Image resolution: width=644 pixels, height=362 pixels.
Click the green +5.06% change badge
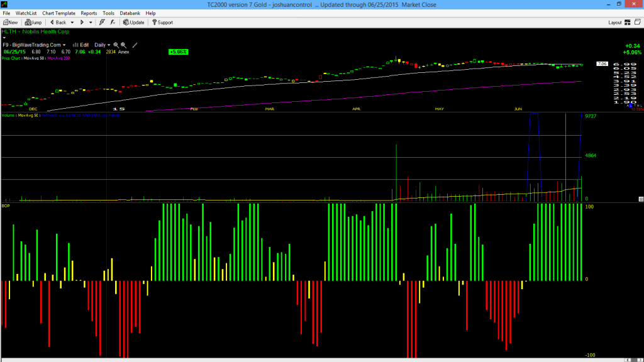pyautogui.click(x=178, y=52)
